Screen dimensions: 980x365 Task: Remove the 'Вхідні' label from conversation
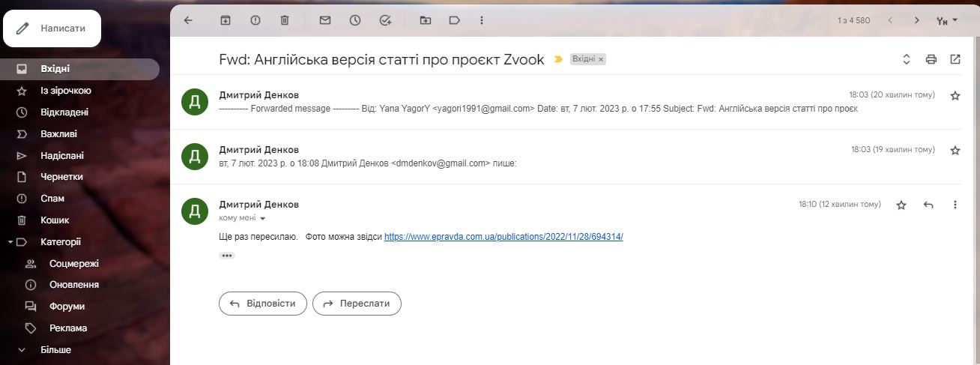point(601,59)
